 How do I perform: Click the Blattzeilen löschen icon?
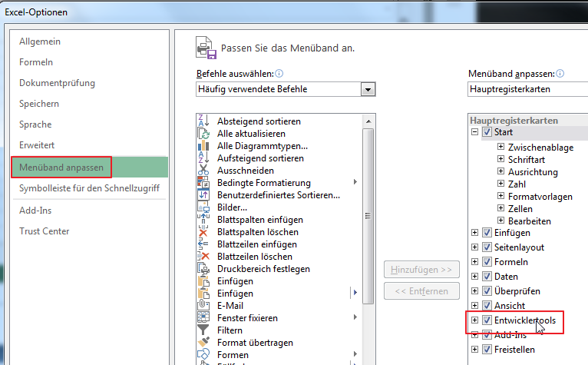point(203,257)
